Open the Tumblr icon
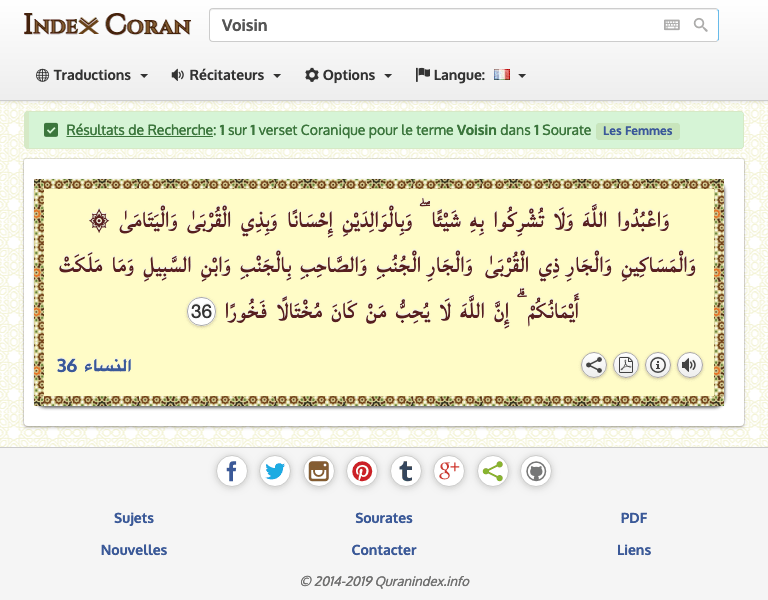The height and width of the screenshot is (600, 768). click(x=405, y=471)
